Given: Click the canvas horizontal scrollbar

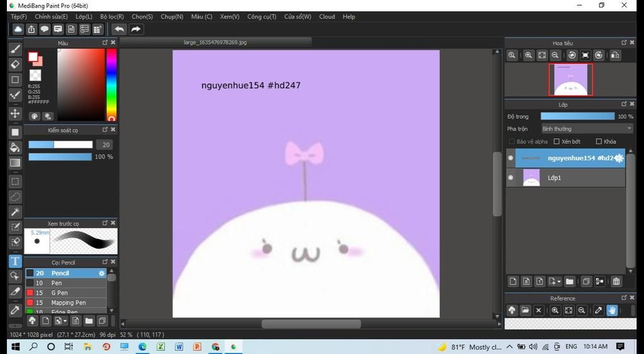Looking at the screenshot, I should pos(311,324).
